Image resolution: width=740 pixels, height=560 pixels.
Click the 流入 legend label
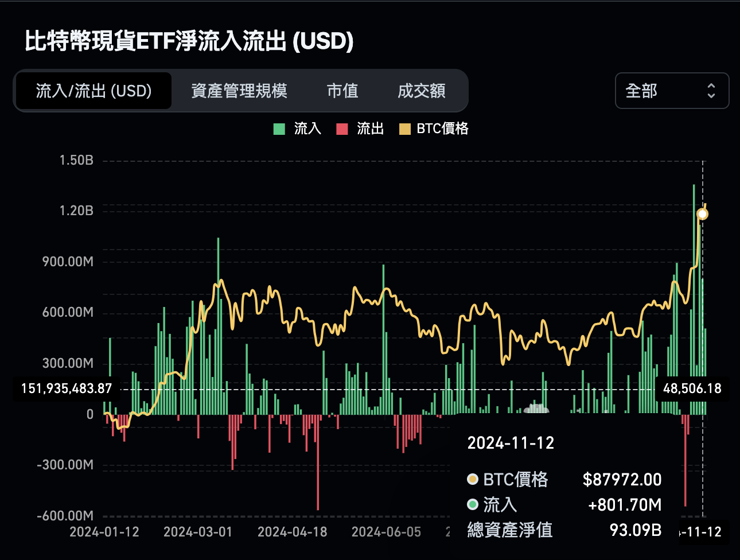(x=307, y=129)
